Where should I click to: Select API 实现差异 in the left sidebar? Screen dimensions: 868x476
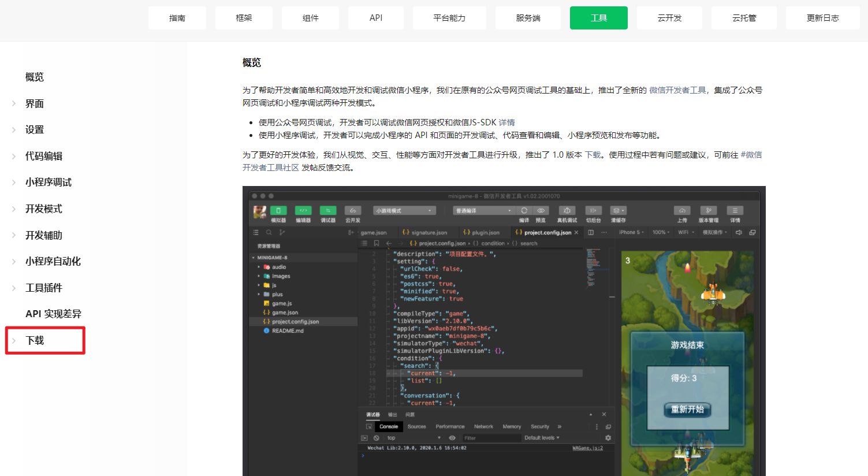pos(53,314)
